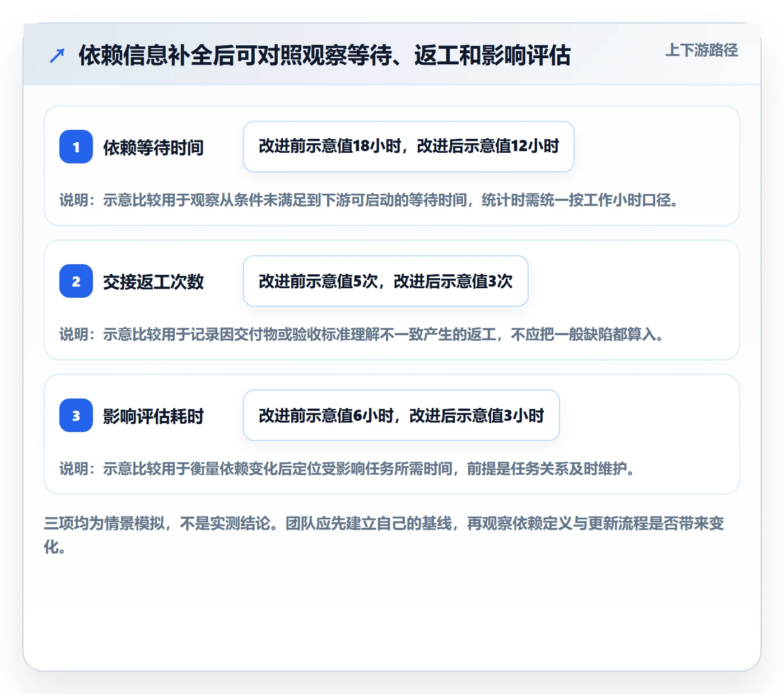Viewport: 784px width, 694px height.
Task: Click the note about 统计时需统一按工作小时口径
Action: pos(370,200)
